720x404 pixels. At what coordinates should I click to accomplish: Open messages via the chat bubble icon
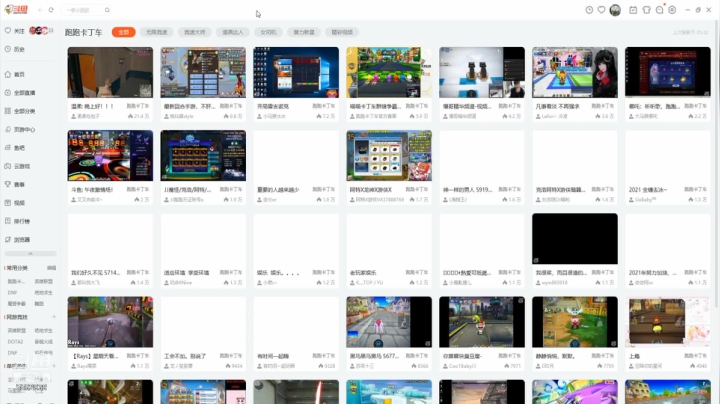tap(659, 10)
